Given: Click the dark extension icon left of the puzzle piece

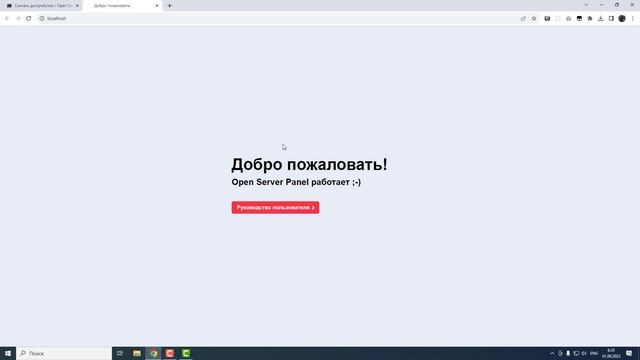Looking at the screenshot, I should click(579, 18).
